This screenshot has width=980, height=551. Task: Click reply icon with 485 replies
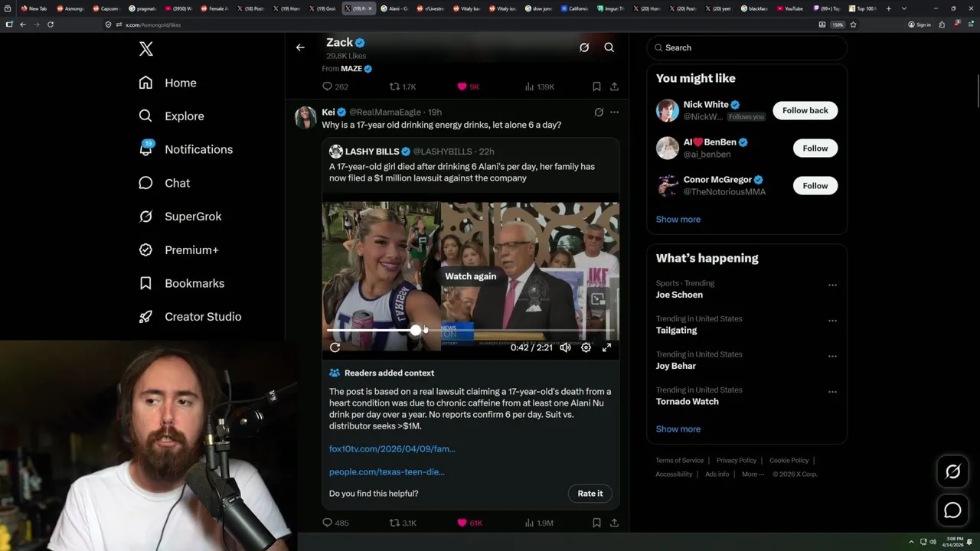click(327, 523)
